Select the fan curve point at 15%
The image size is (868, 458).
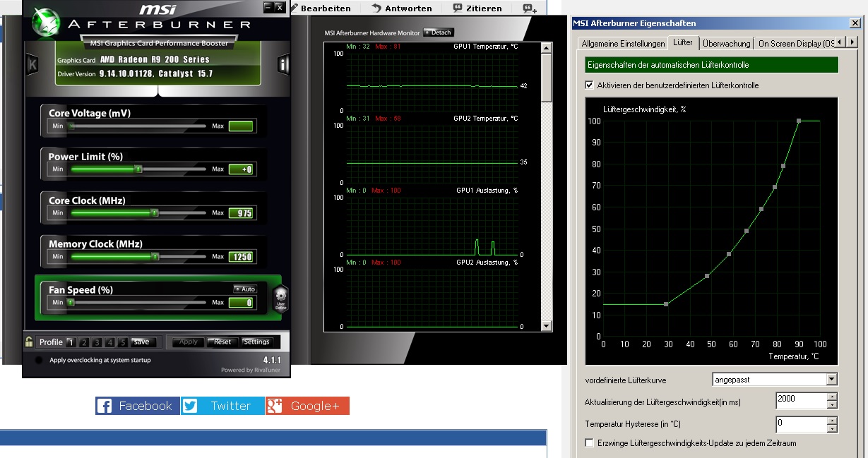point(666,304)
